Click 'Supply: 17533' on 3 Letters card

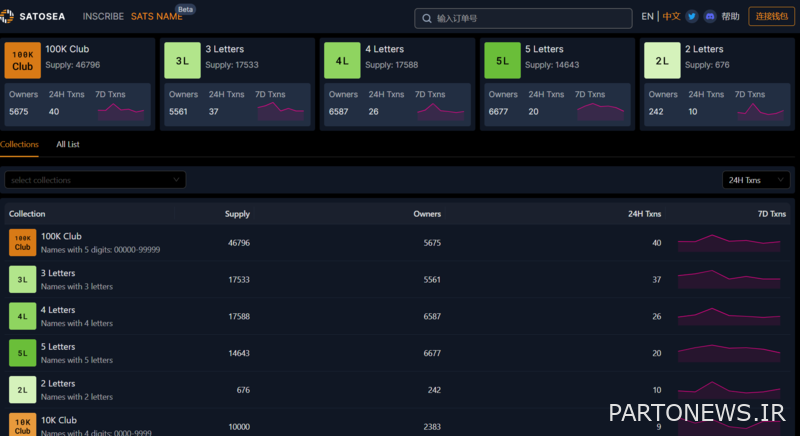click(232, 65)
